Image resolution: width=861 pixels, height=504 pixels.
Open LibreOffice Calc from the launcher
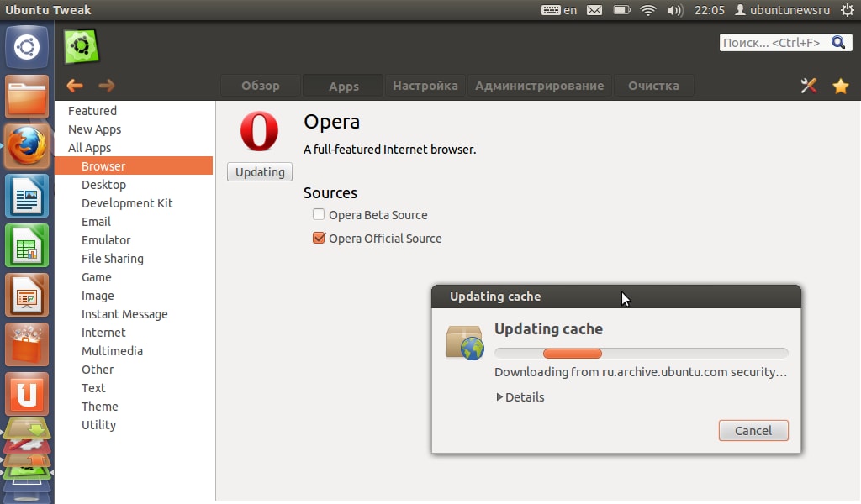[26, 245]
